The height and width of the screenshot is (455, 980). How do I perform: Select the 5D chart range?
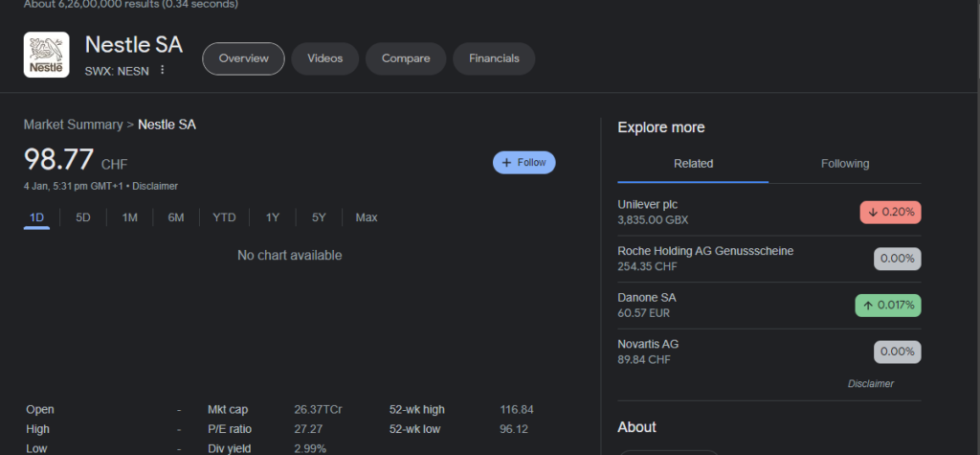point(83,217)
